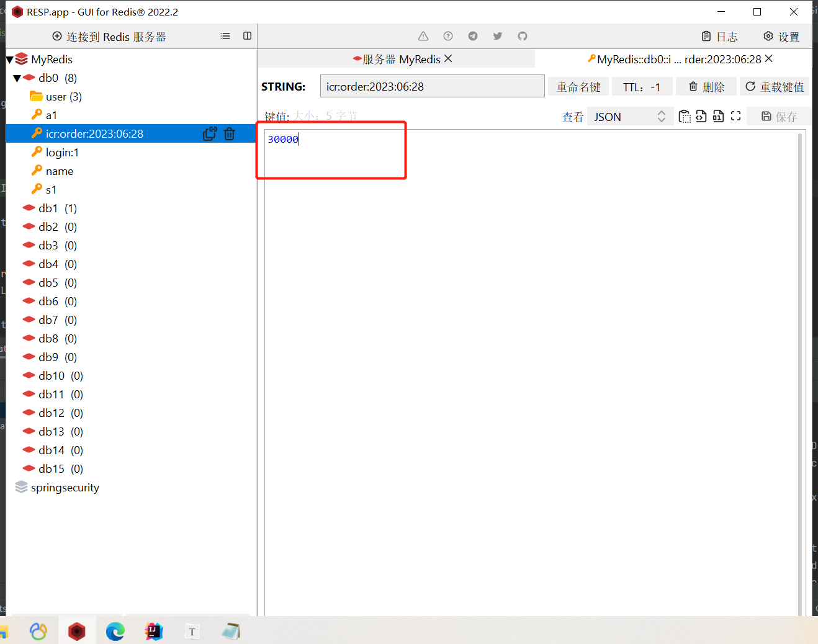Open the GitHub icon link
The image size is (818, 644).
coord(523,36)
